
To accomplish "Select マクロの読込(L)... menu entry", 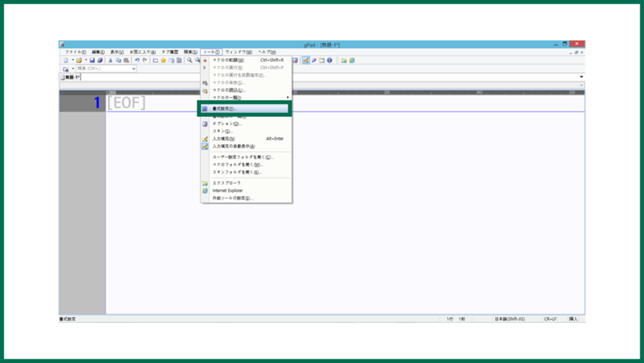I will tap(247, 90).
